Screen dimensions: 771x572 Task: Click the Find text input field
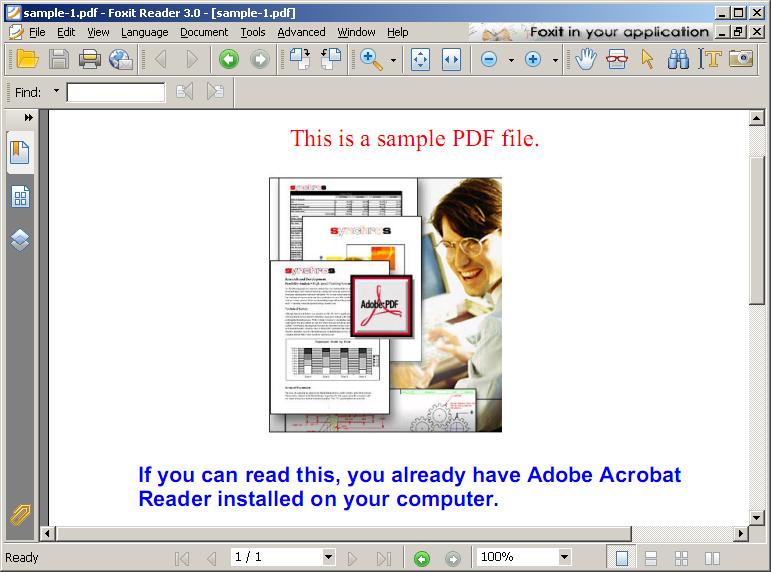click(116, 92)
